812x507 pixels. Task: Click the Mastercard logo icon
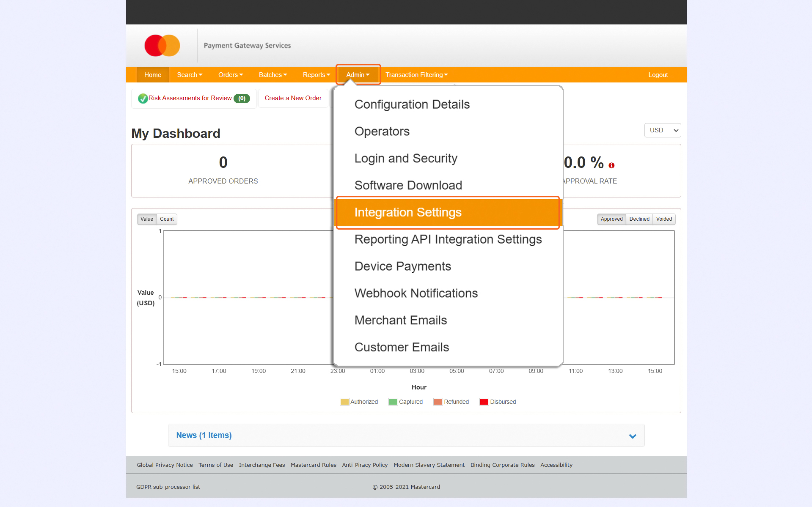pyautogui.click(x=162, y=45)
